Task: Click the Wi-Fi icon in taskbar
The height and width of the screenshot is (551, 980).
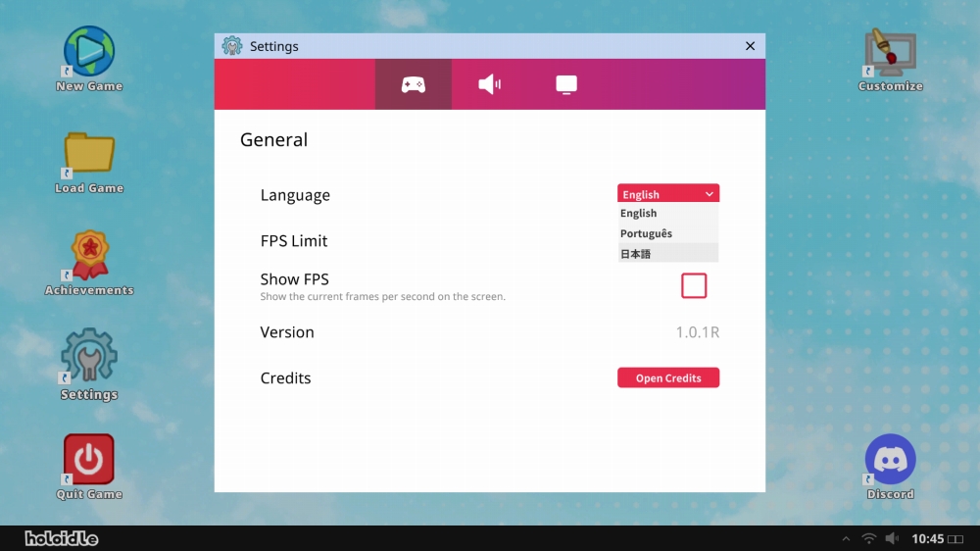Action: click(x=868, y=538)
